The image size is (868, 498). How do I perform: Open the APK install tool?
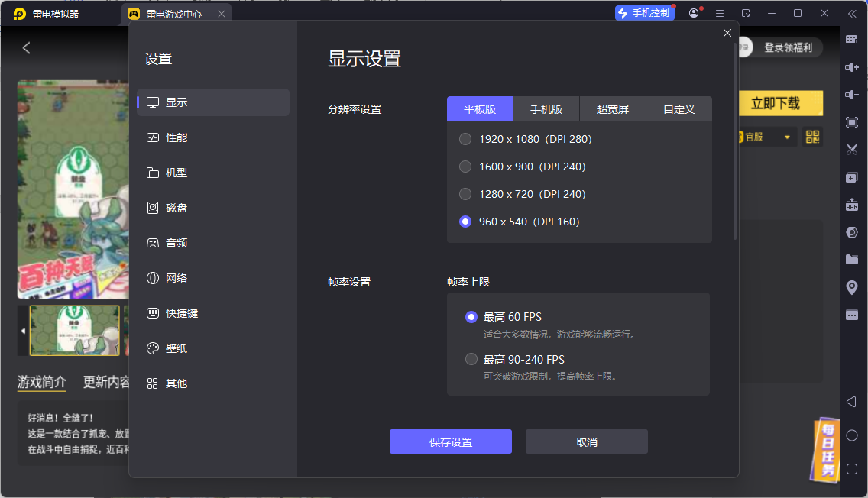pos(852,204)
